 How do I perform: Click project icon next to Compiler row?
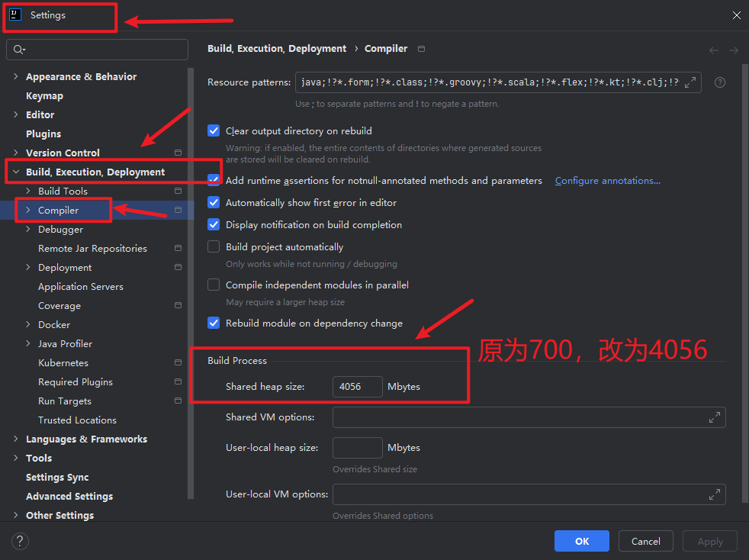pyautogui.click(x=178, y=210)
